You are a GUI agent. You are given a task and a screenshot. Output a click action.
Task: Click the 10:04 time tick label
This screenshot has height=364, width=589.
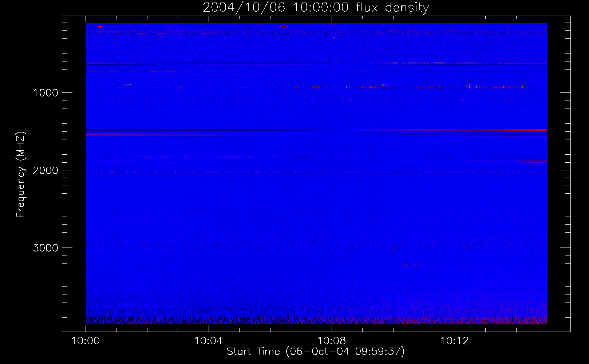[x=209, y=341]
